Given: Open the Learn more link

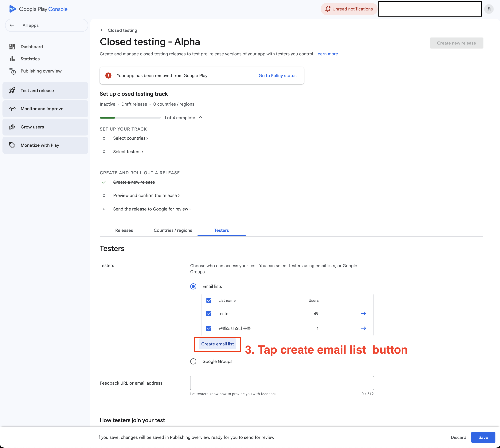Looking at the screenshot, I should (x=326, y=54).
